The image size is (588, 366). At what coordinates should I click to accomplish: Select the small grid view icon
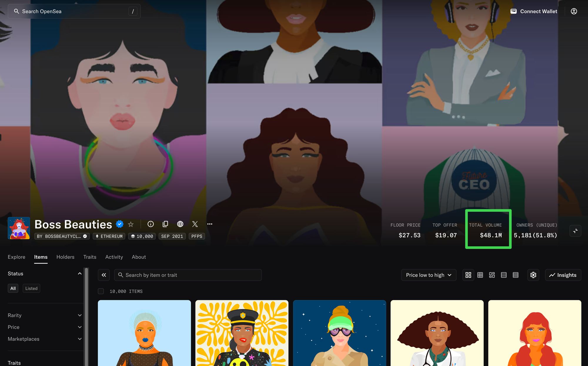[x=480, y=275]
